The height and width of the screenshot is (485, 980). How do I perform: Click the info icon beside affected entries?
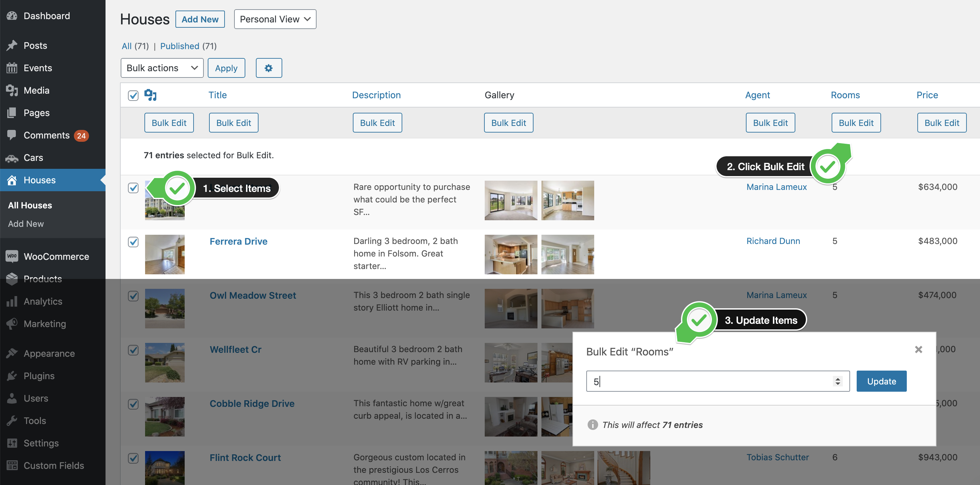point(592,425)
